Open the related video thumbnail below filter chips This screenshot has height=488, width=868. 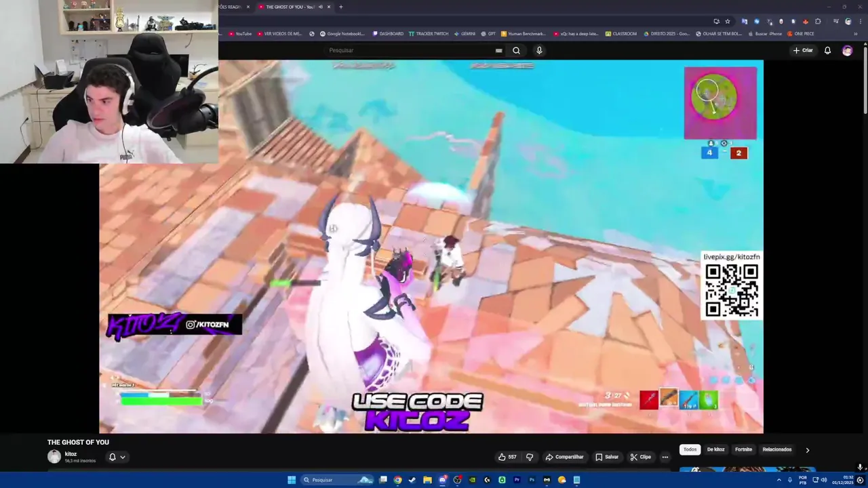tap(747, 469)
